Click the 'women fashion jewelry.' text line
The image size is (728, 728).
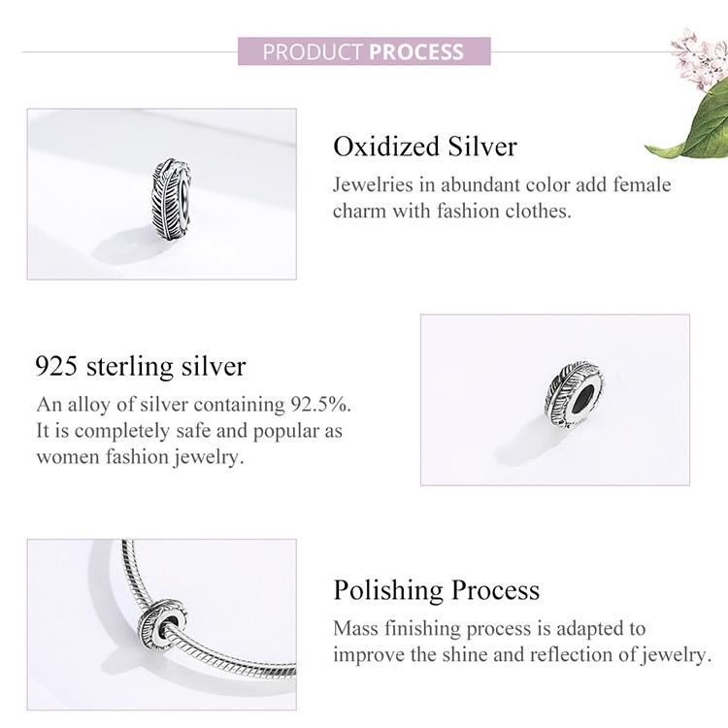point(140,456)
